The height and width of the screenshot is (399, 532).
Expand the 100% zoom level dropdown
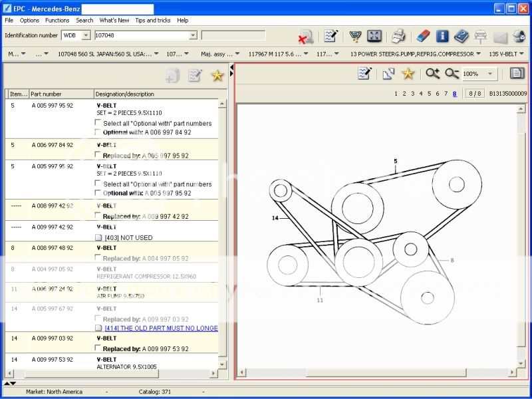(x=491, y=74)
